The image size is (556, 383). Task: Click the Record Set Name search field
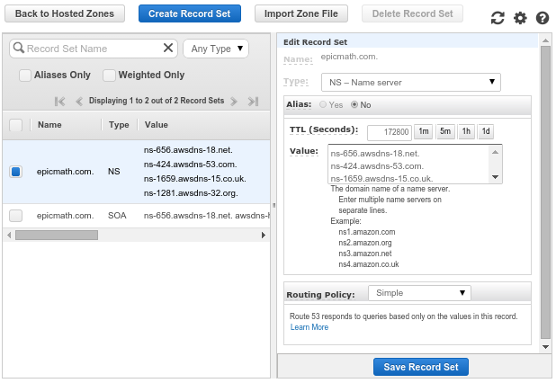(94, 49)
